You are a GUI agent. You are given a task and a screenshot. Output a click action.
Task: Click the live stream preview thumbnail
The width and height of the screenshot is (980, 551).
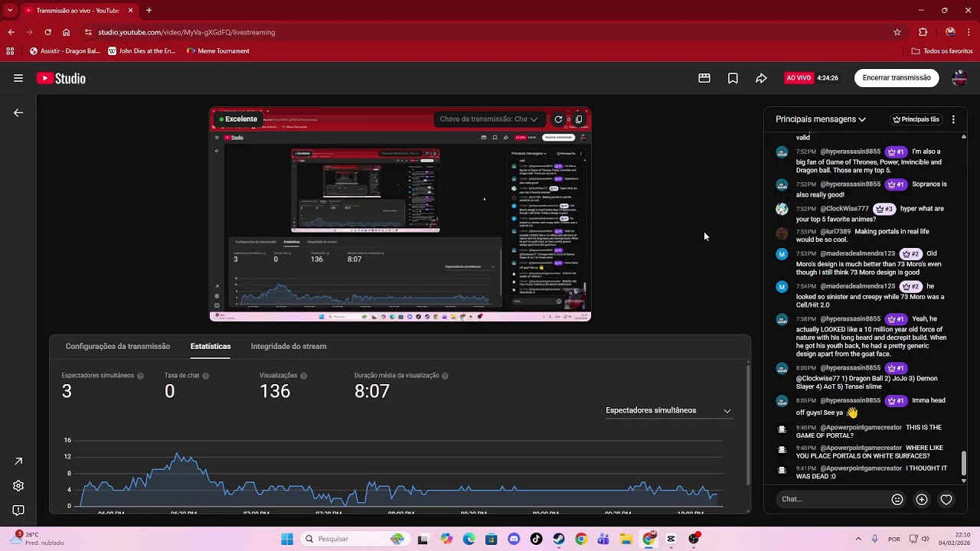tap(400, 214)
